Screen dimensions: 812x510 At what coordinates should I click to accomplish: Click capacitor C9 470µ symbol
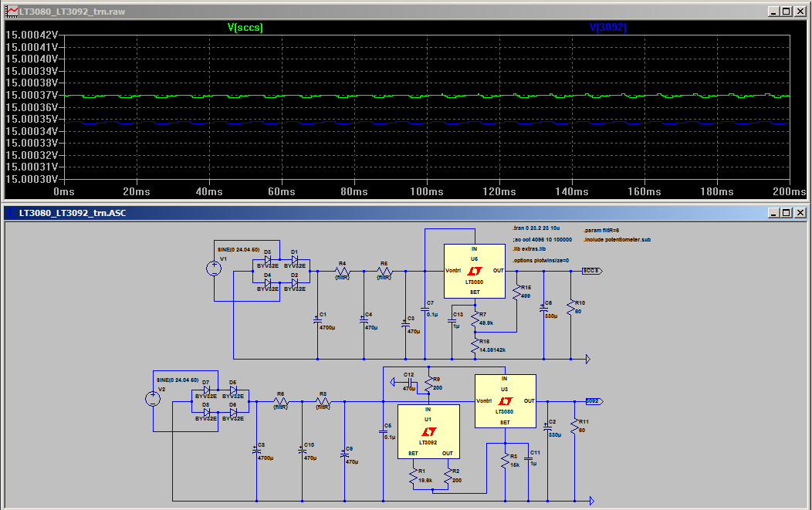344,454
